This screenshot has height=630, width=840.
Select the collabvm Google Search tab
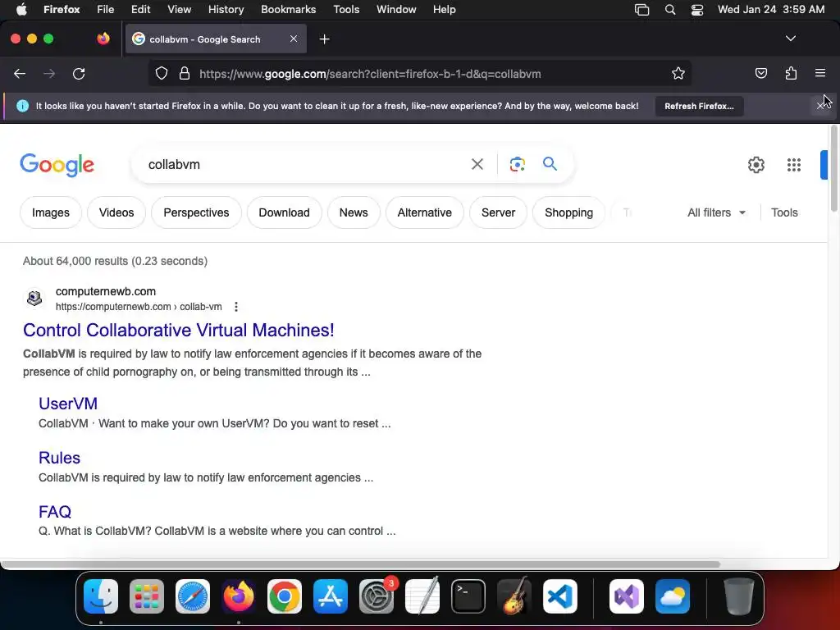tap(216, 39)
